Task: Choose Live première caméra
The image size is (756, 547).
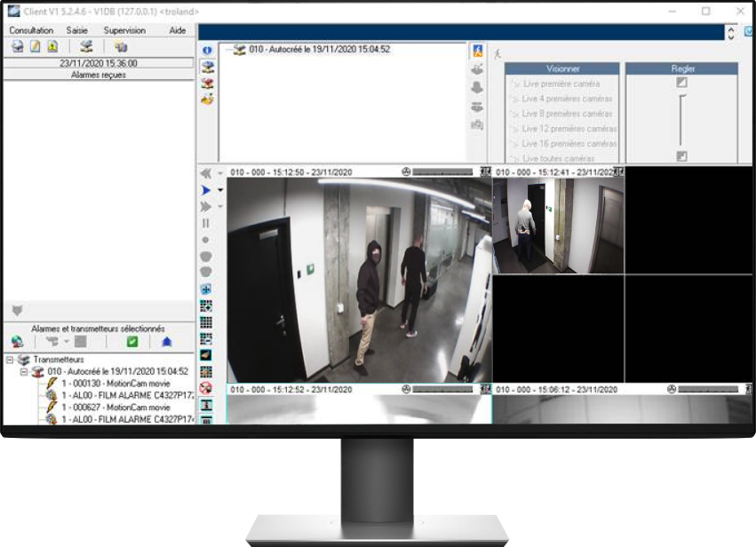Action: coord(561,83)
